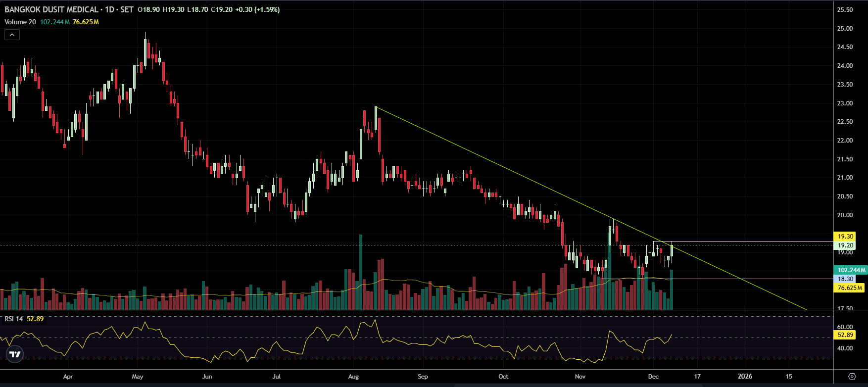Click the 60.00 RSI scale label

coord(845,327)
